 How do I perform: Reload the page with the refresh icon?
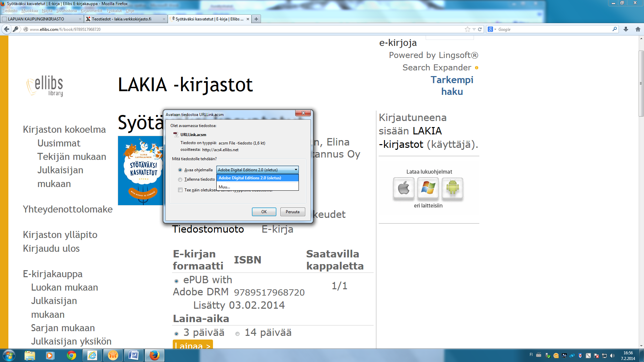click(x=480, y=29)
